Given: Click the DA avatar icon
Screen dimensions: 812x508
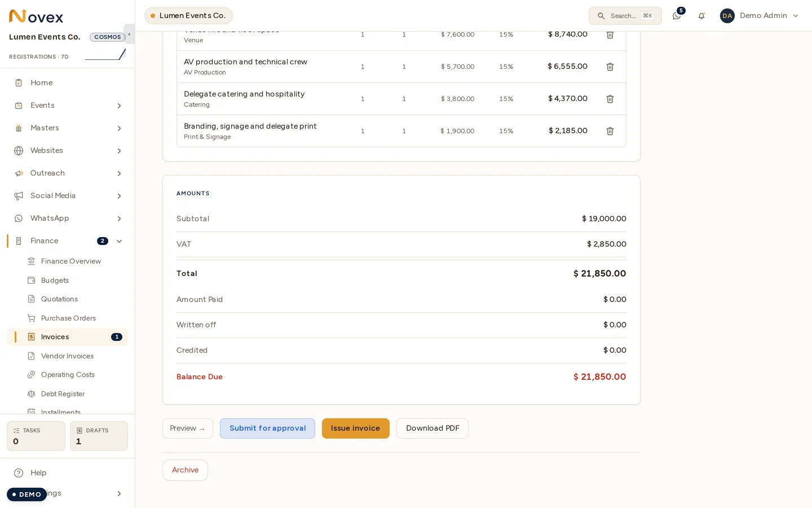Looking at the screenshot, I should tap(727, 16).
